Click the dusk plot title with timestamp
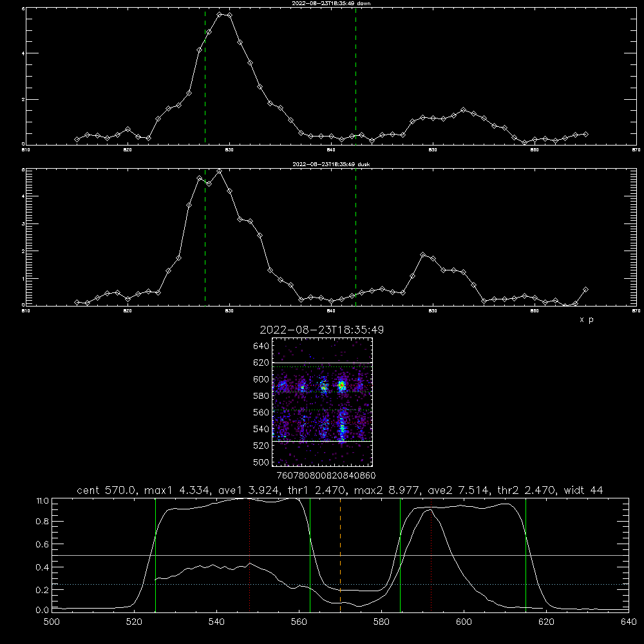The width and height of the screenshot is (644, 644). point(331,164)
